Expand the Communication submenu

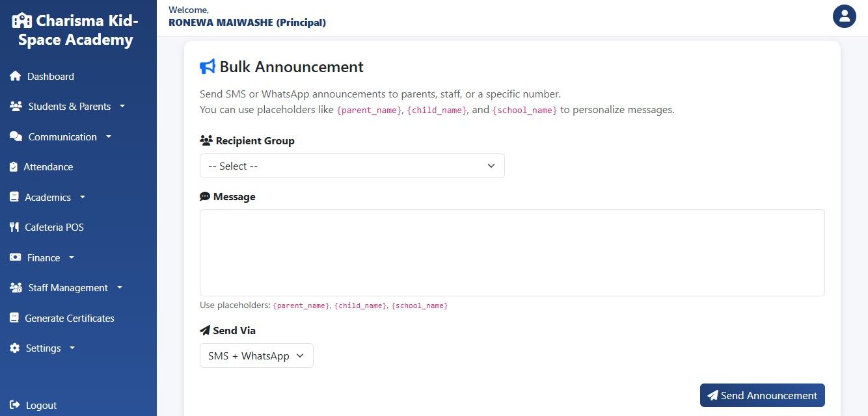(62, 137)
